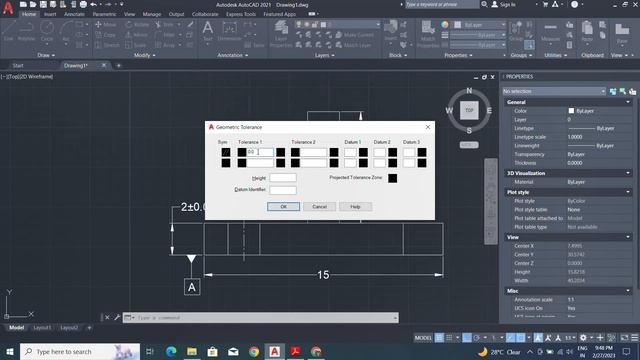This screenshot has height=360, width=640.
Task: Toggle object snap in status bar
Action: [521, 338]
